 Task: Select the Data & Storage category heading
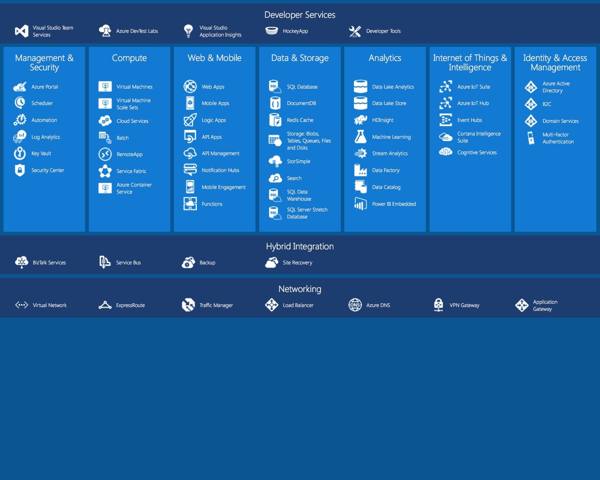[x=299, y=58]
